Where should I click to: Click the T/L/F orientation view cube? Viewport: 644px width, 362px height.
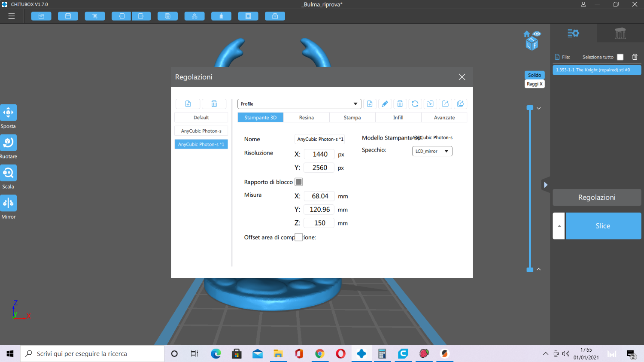[532, 44]
